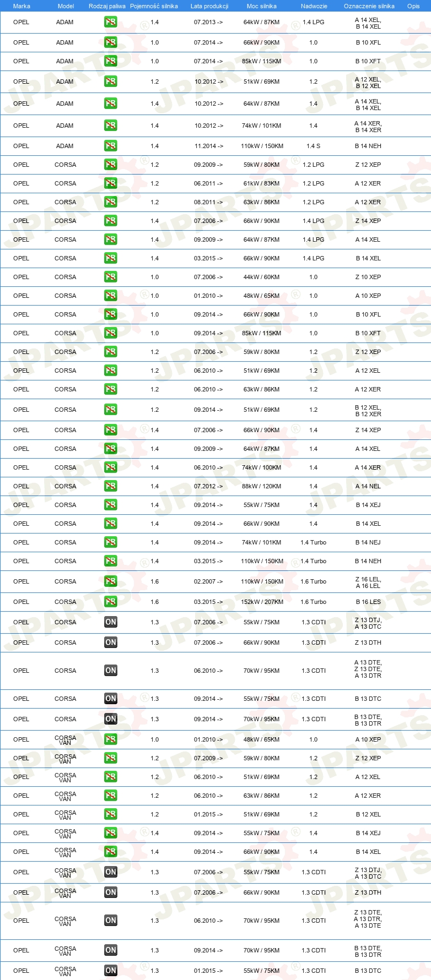Select the 44kW / 60KM power cell
431x980 pixels.
262,277
